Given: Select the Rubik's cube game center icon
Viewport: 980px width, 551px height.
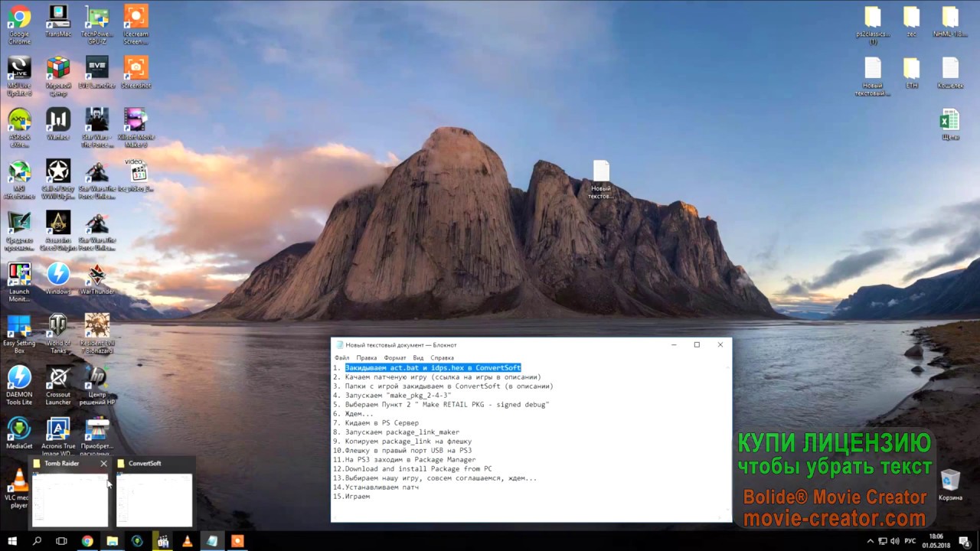Looking at the screenshot, I should [x=58, y=76].
